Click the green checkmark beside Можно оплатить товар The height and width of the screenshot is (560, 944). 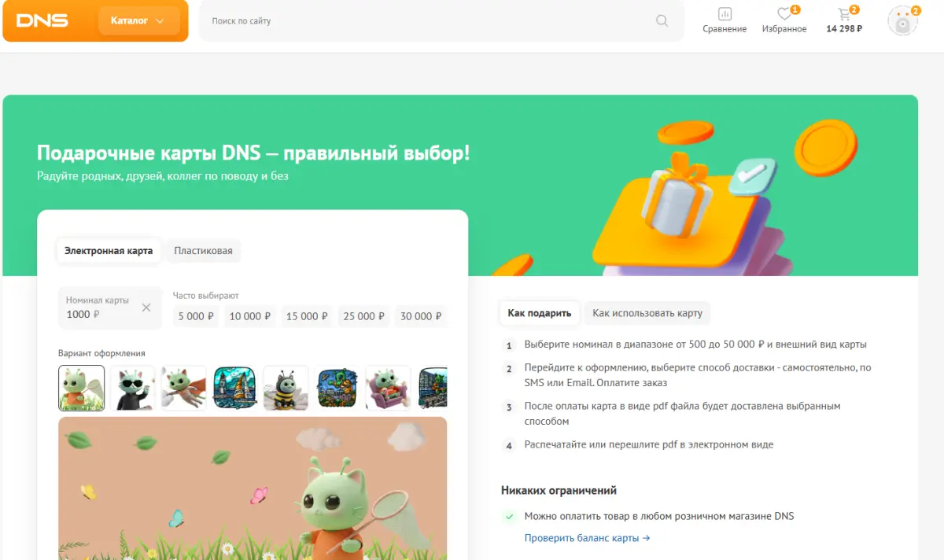[x=509, y=517]
